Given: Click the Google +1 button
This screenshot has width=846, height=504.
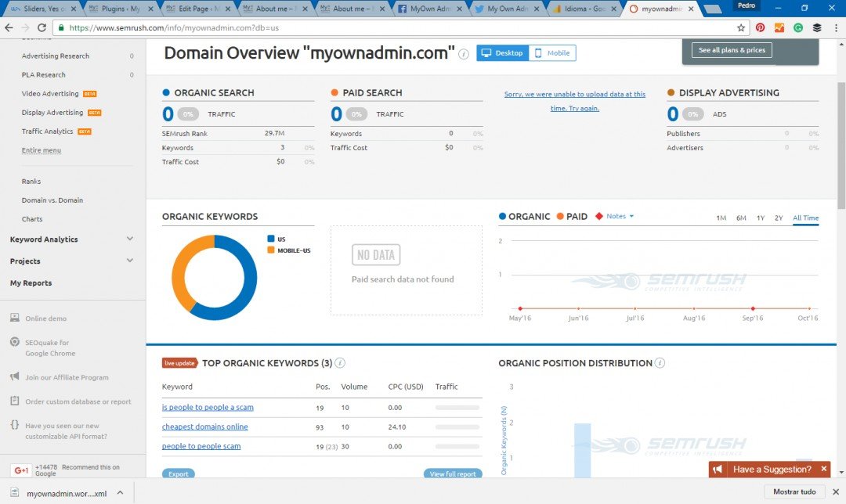Looking at the screenshot, I should coord(21,470).
